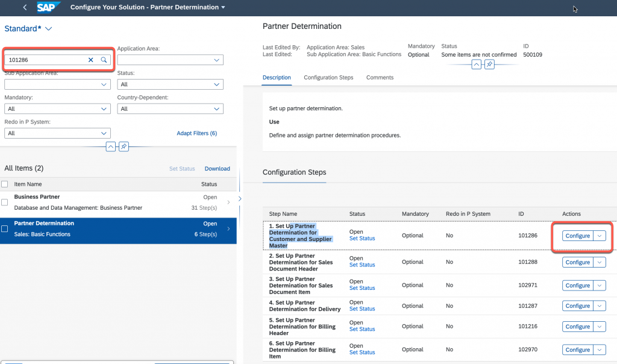617x364 pixels.
Task: Click Configure for Billing Item step
Action: (x=578, y=350)
